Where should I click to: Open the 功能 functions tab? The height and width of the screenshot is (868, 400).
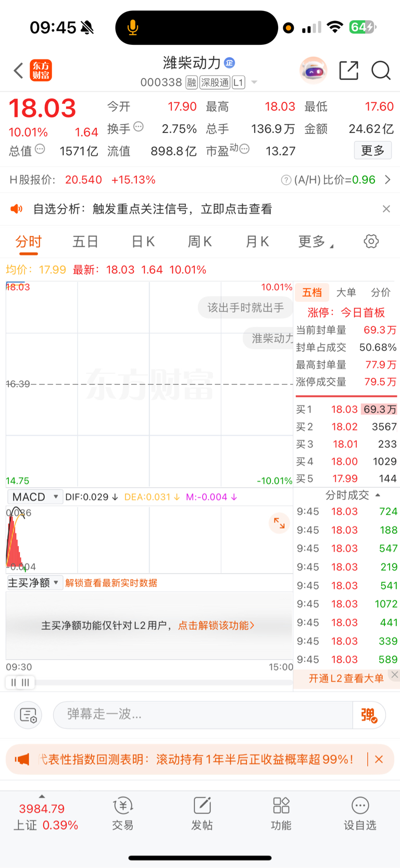[x=281, y=814]
